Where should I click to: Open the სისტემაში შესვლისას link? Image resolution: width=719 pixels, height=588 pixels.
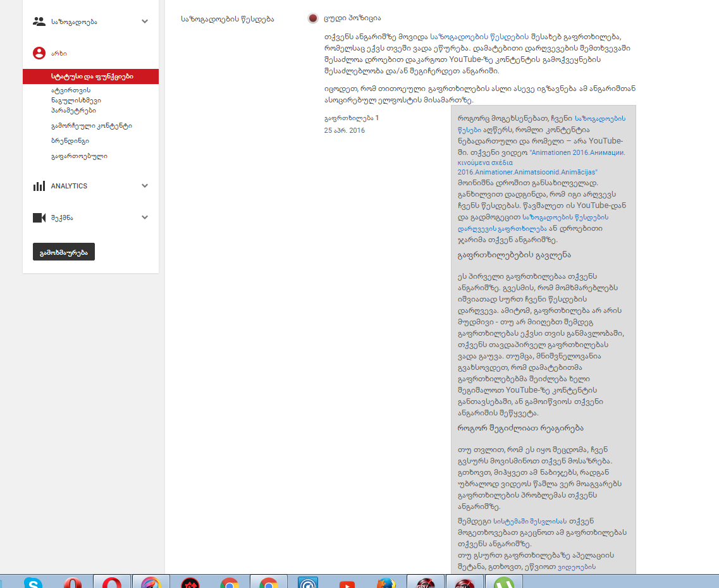(530, 521)
